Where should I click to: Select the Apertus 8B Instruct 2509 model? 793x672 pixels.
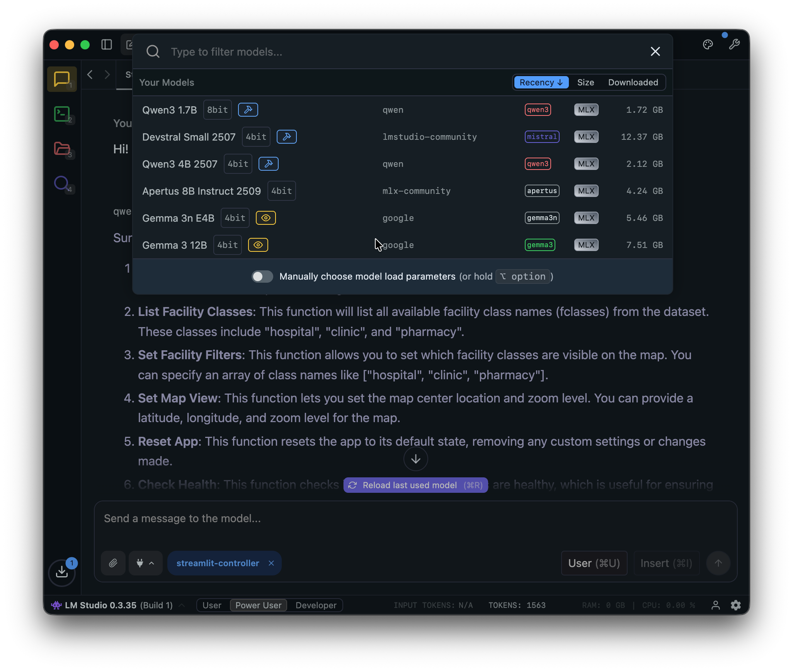(402, 191)
